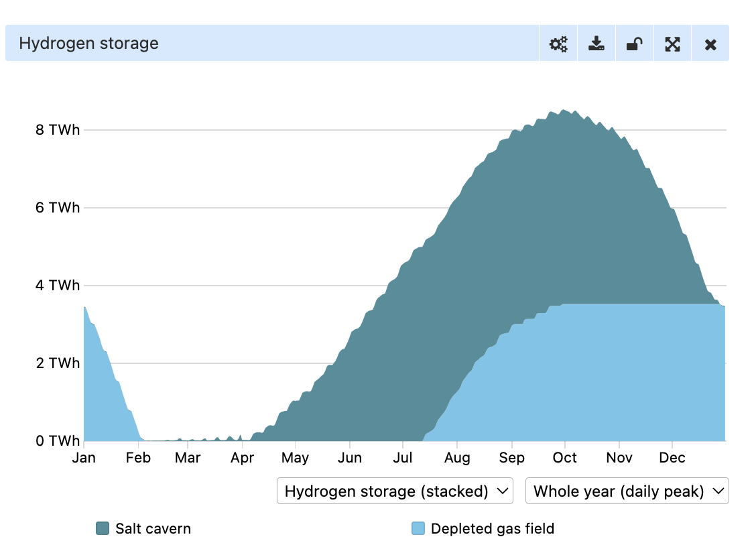The image size is (756, 547).
Task: Toggle the chart lock icon
Action: (635, 44)
